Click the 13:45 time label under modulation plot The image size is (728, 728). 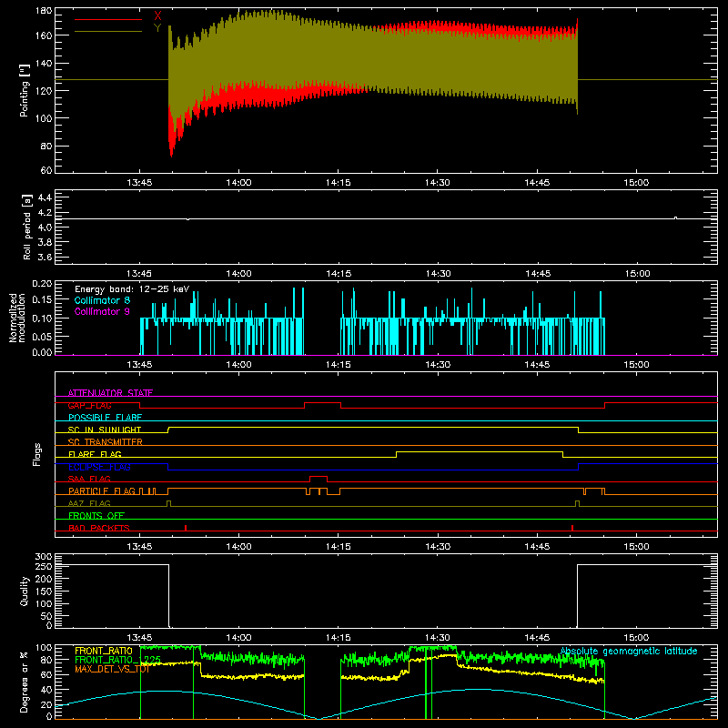pos(139,365)
